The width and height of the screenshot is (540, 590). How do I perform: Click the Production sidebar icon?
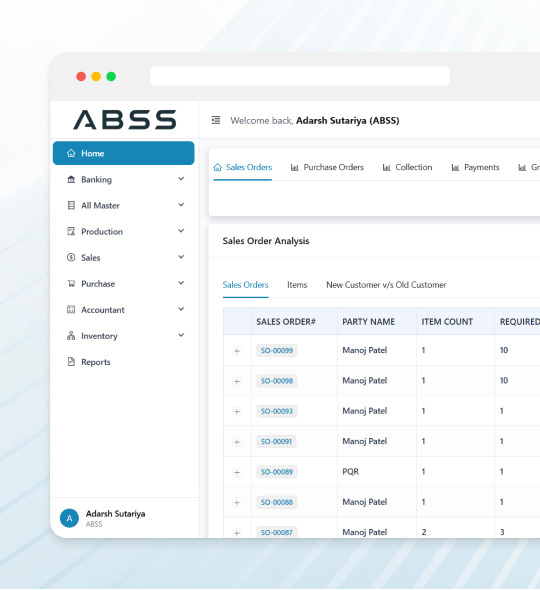(71, 231)
